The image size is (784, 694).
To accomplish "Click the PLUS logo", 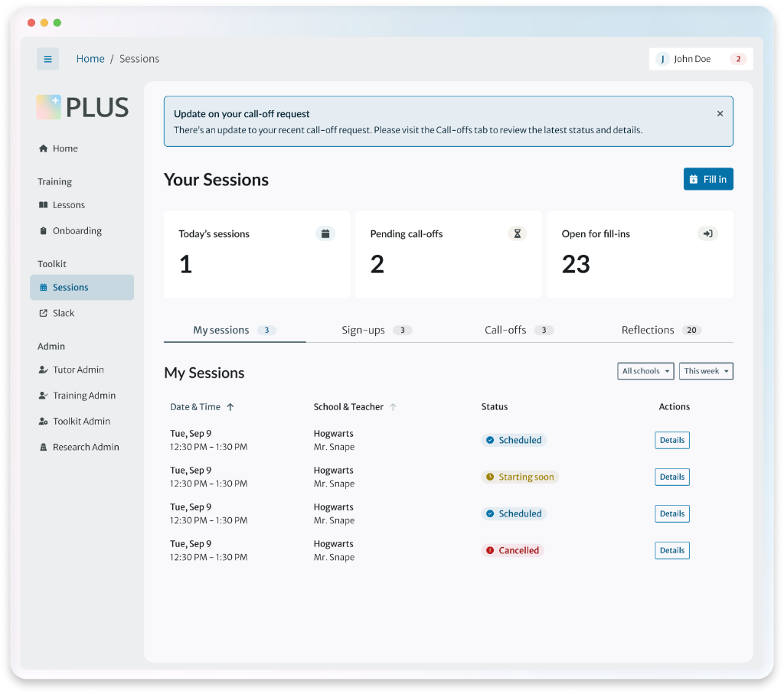I will 83,107.
